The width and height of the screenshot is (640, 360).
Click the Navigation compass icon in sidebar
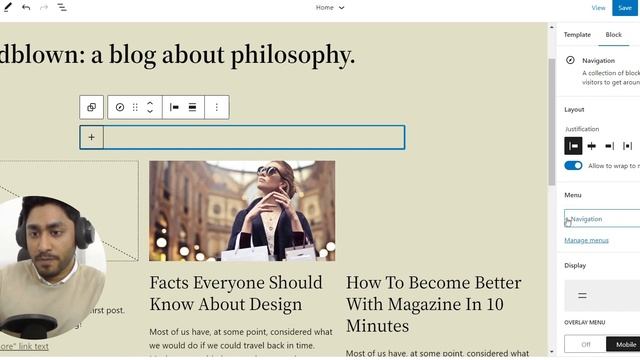(570, 60)
